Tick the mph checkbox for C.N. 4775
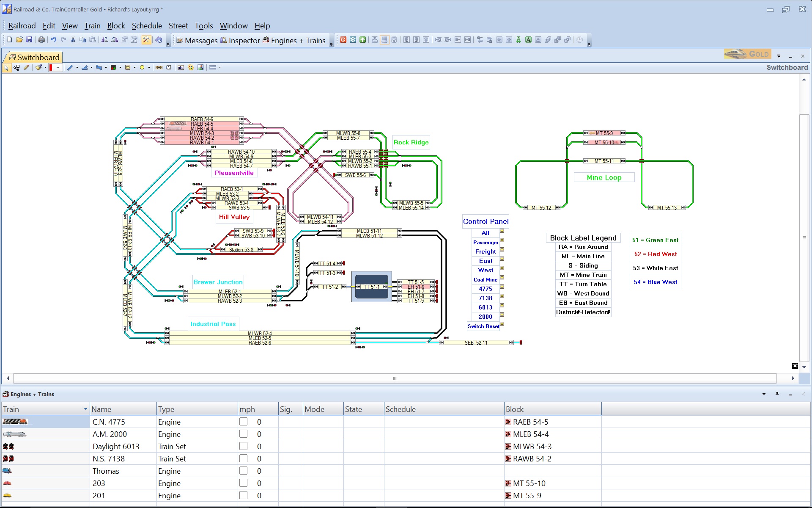Screen dimensions: 812x508 pos(243,422)
